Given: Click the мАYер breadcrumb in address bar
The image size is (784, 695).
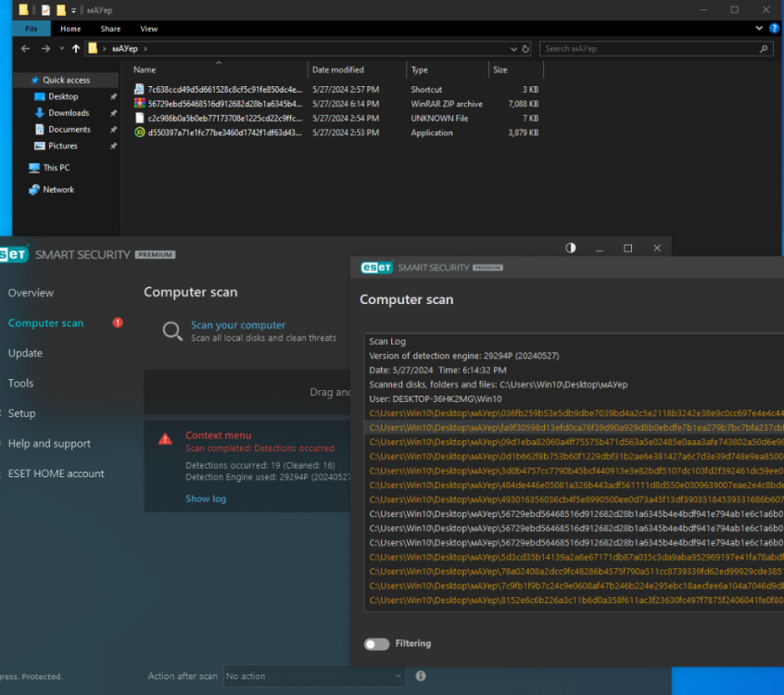Looking at the screenshot, I should tap(124, 48).
